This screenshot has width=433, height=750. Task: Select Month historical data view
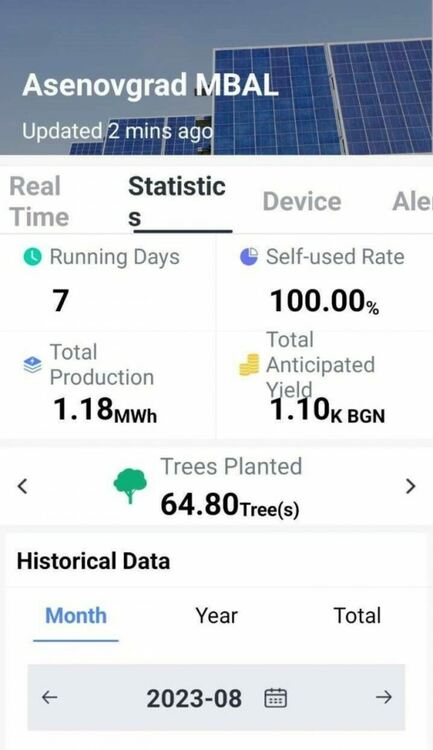pyautogui.click(x=76, y=616)
